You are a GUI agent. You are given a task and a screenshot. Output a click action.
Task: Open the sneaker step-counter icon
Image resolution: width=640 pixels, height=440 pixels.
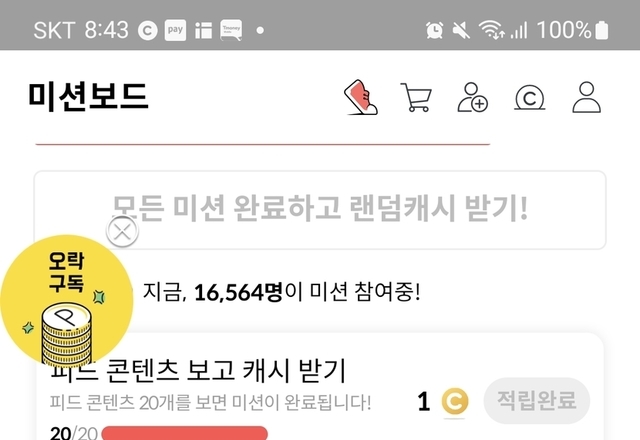(x=361, y=97)
